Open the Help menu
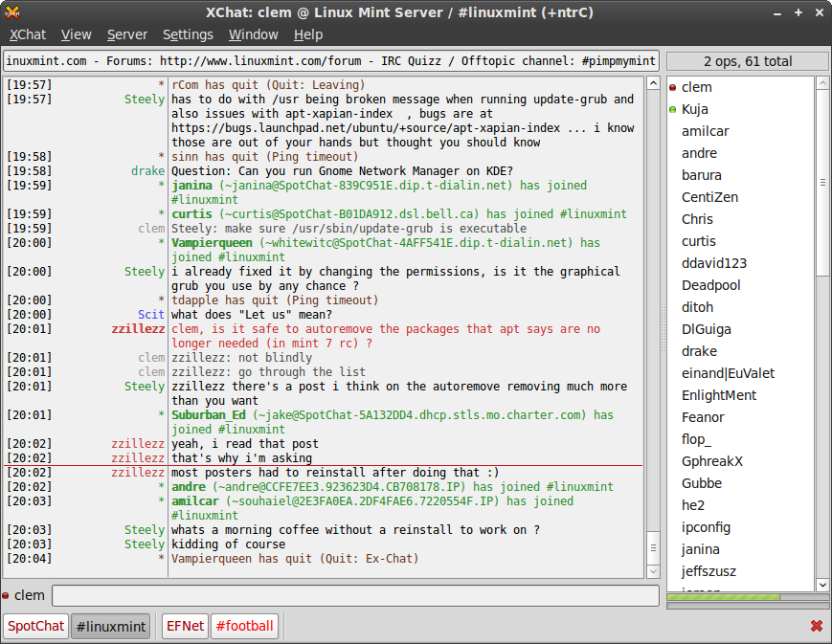 308,35
